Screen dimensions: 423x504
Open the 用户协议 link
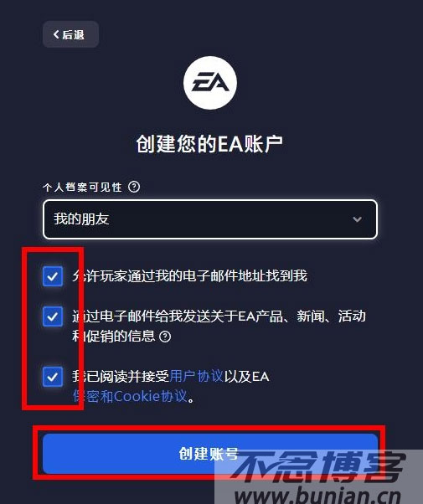click(196, 376)
